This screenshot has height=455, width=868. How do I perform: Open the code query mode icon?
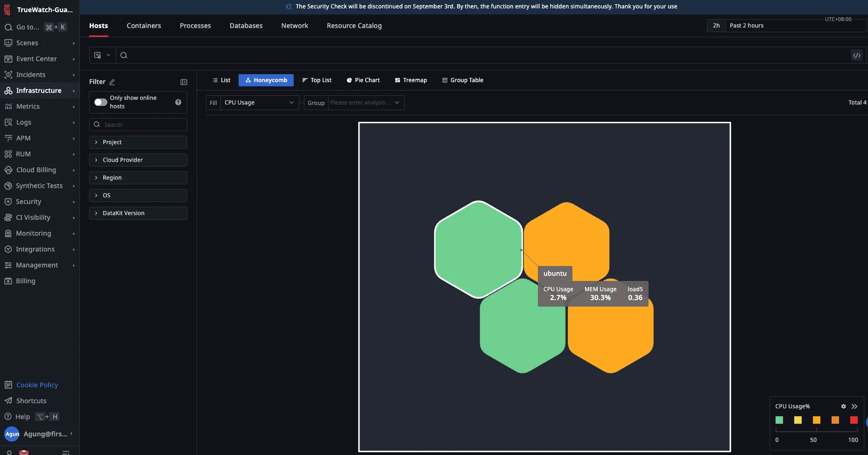[x=856, y=56]
